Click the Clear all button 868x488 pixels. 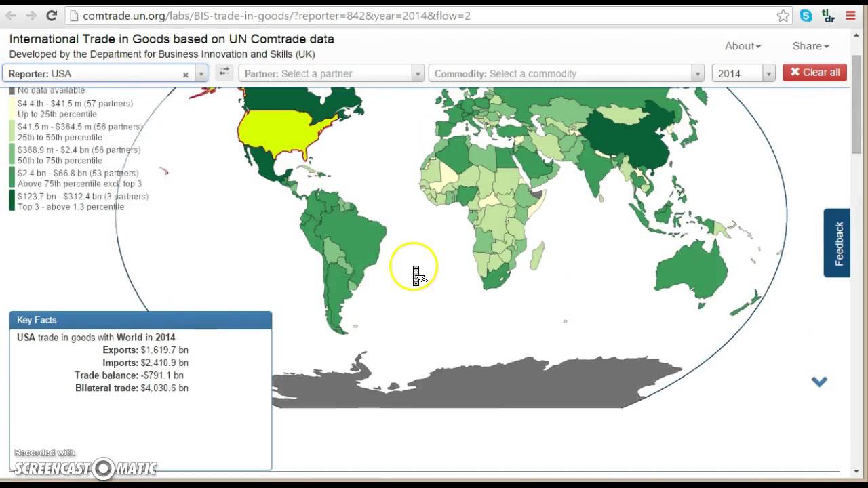pos(814,73)
